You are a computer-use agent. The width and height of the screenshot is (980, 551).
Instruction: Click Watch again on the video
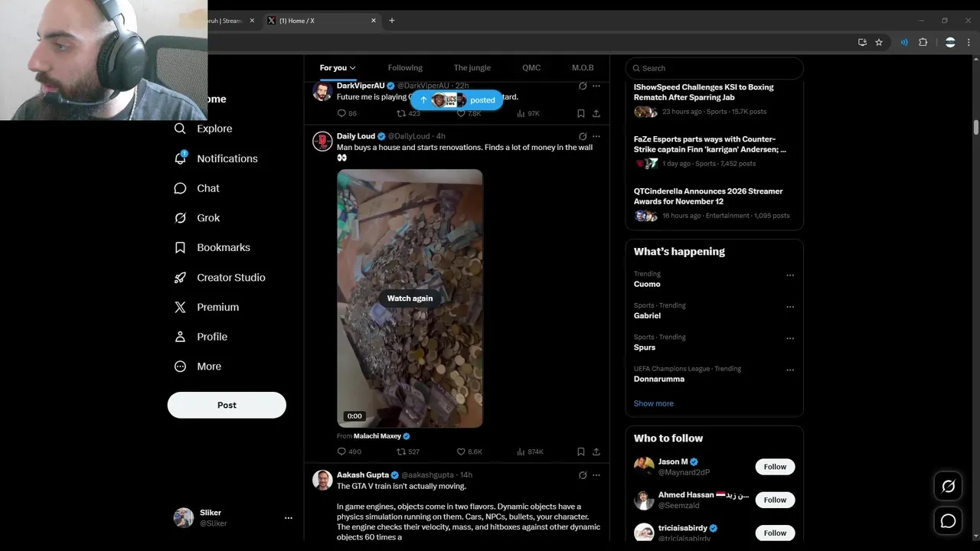click(x=410, y=298)
